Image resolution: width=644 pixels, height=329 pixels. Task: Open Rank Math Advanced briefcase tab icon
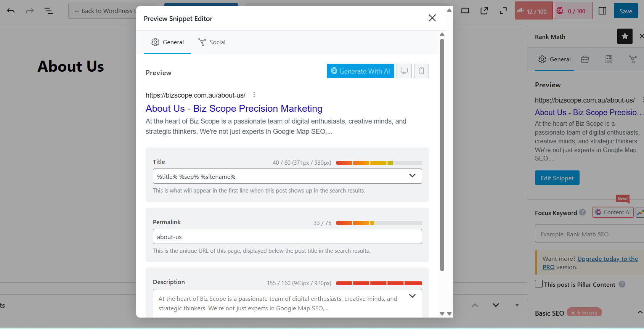(x=585, y=59)
